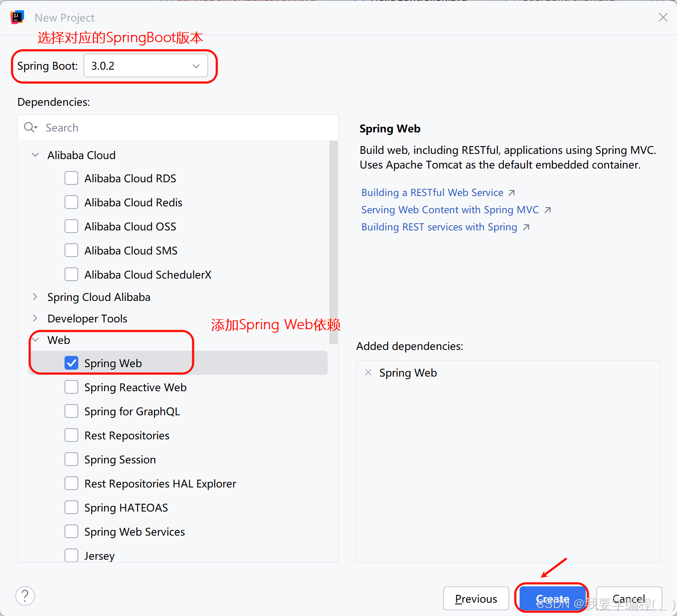Viewport: 677px width, 616px height.
Task: Expand the Spring Cloud Alibaba group
Action: (x=35, y=297)
